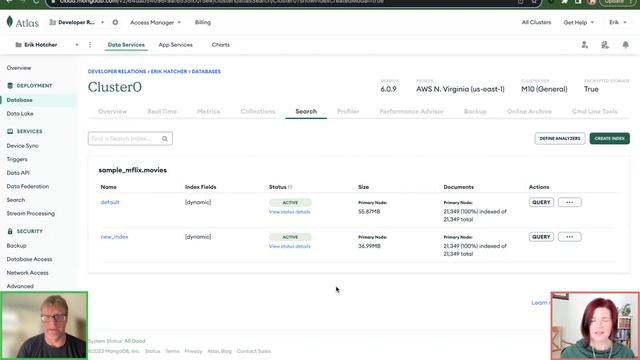Click the Create Index button
This screenshot has height=360, width=640.
609,139
